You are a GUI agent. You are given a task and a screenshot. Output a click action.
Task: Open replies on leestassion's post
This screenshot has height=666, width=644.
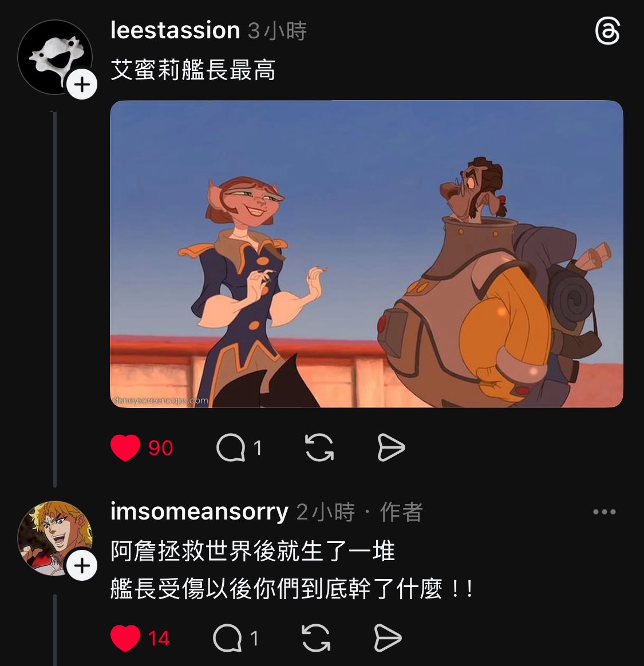pyautogui.click(x=231, y=448)
